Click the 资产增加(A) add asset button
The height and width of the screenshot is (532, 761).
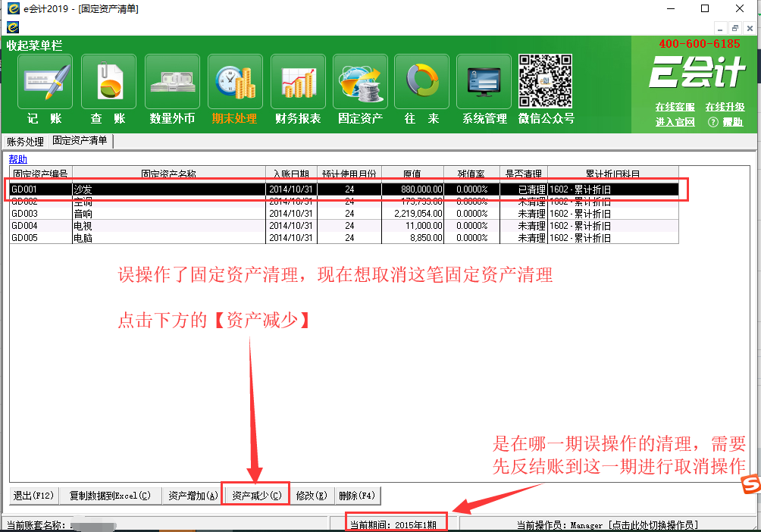pos(193,496)
